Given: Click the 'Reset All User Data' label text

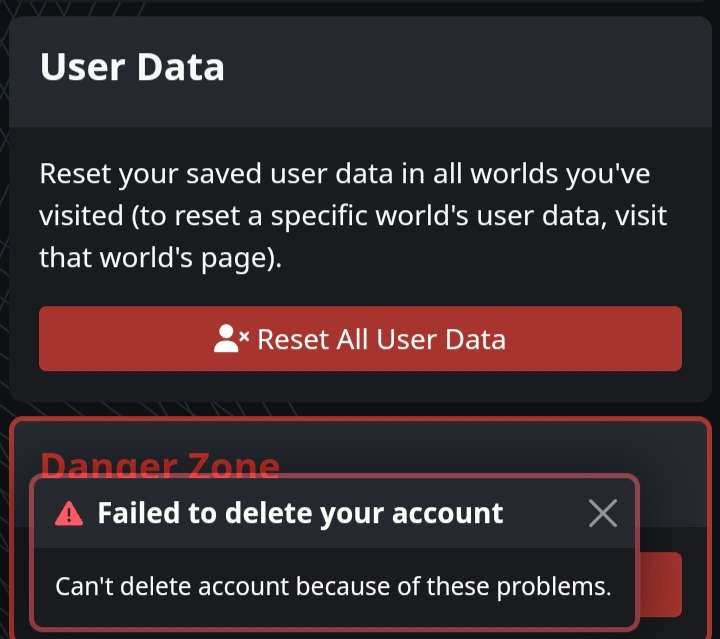Looking at the screenshot, I should click(382, 340).
